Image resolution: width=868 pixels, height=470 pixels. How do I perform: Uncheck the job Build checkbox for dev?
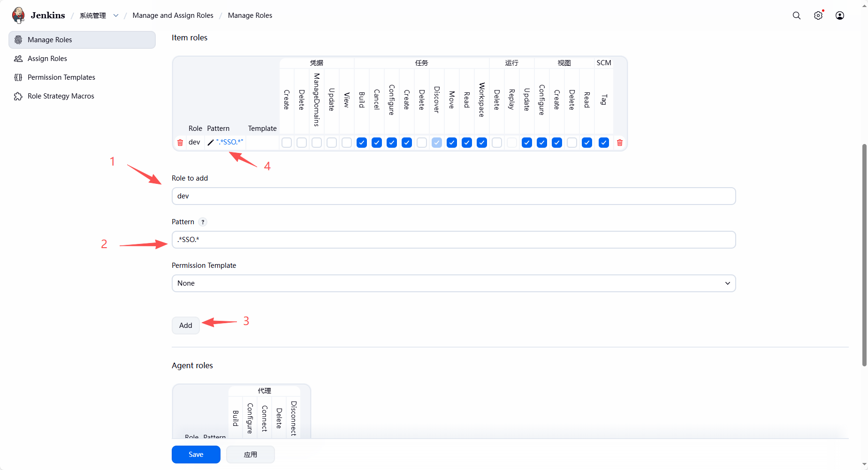coord(362,143)
